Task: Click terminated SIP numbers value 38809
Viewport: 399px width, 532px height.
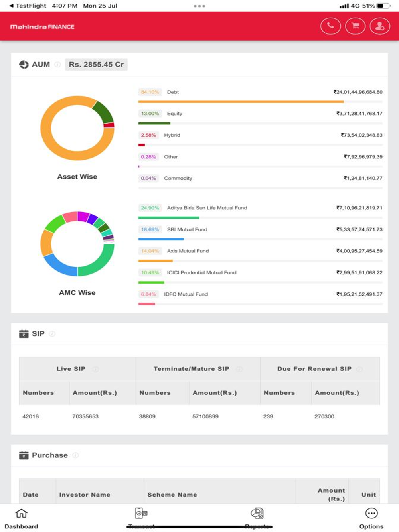Action: (147, 416)
